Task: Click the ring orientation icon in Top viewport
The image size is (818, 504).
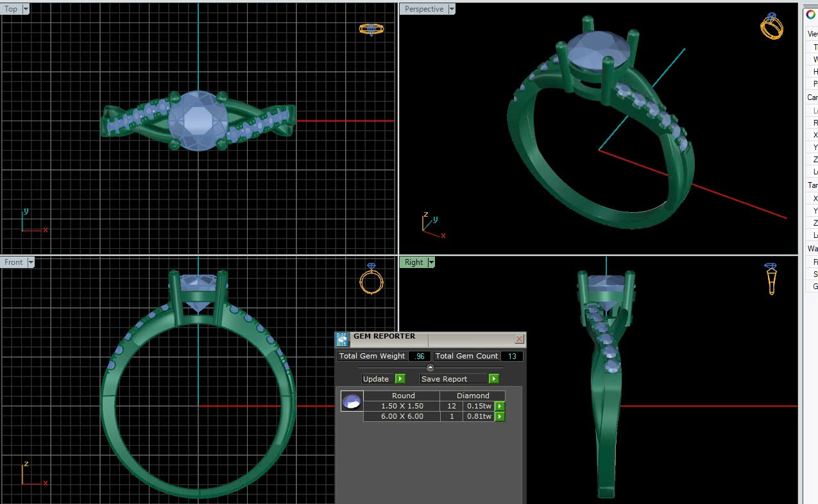Action: (371, 29)
